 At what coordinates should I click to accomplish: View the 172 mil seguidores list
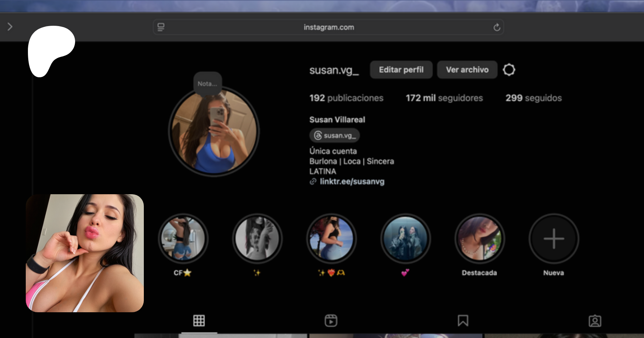coord(444,98)
